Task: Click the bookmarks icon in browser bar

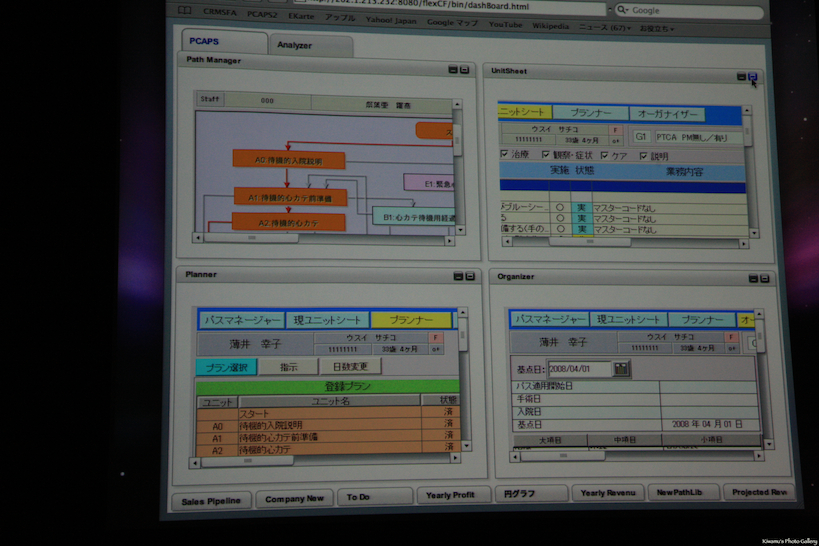Action: tap(185, 10)
